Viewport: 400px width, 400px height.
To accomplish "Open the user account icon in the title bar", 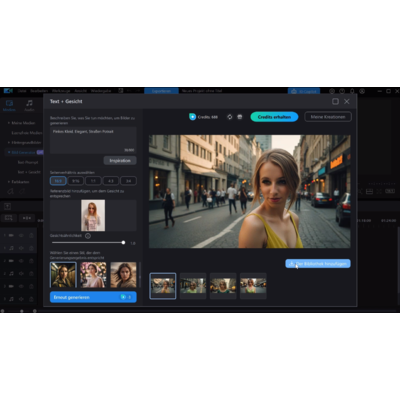I will (362, 91).
